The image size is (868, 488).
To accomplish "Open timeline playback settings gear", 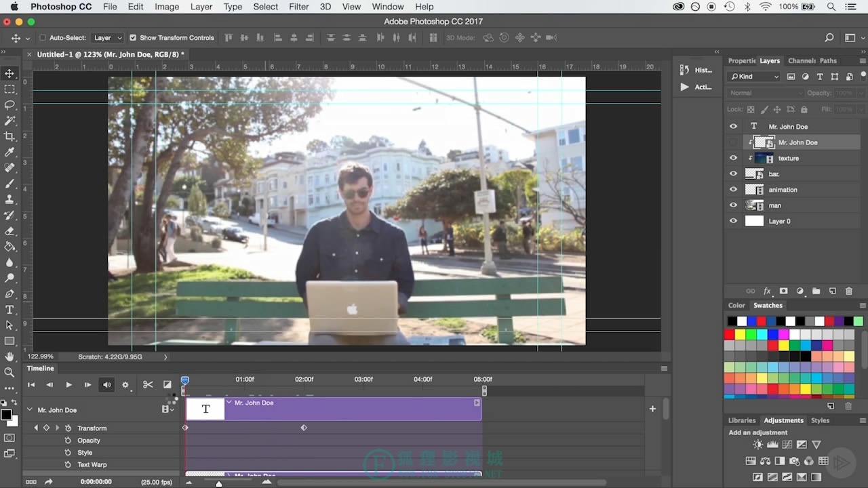I will (125, 385).
